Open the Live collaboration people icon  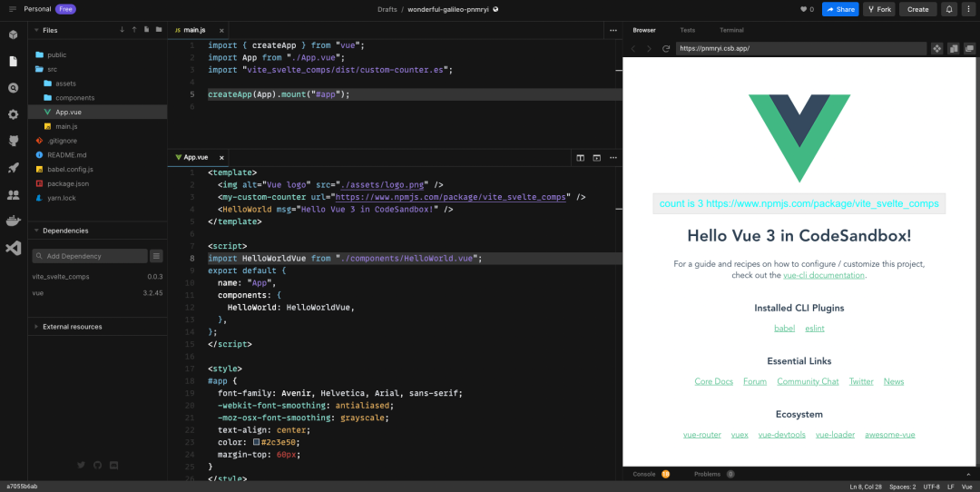pyautogui.click(x=13, y=195)
